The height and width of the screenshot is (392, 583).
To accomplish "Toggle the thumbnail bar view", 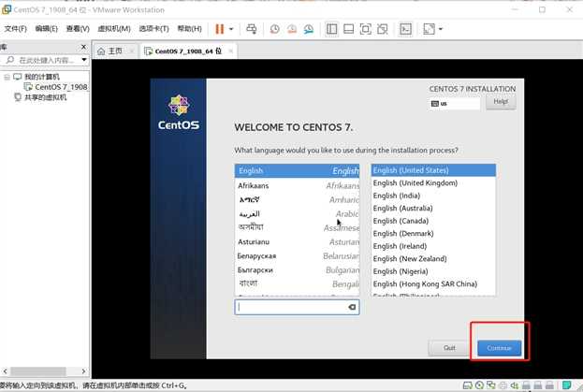I will tap(348, 29).
